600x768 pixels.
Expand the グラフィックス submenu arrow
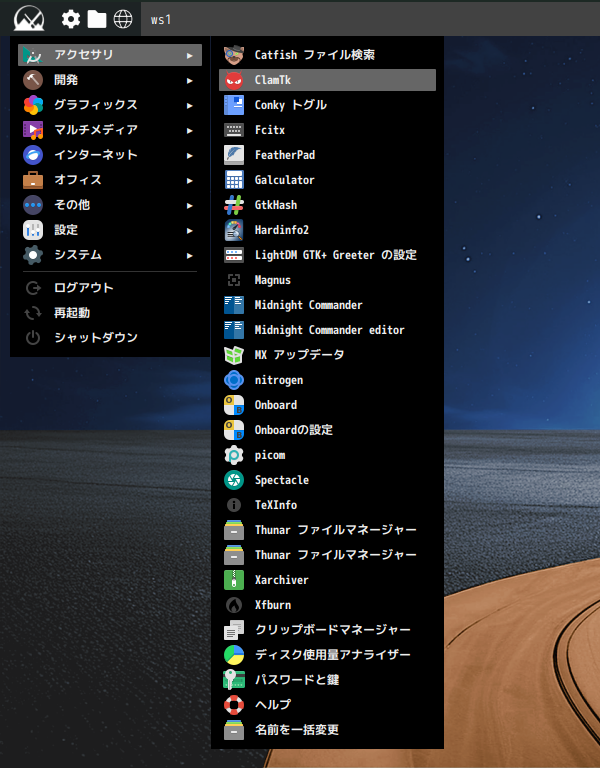click(x=190, y=105)
